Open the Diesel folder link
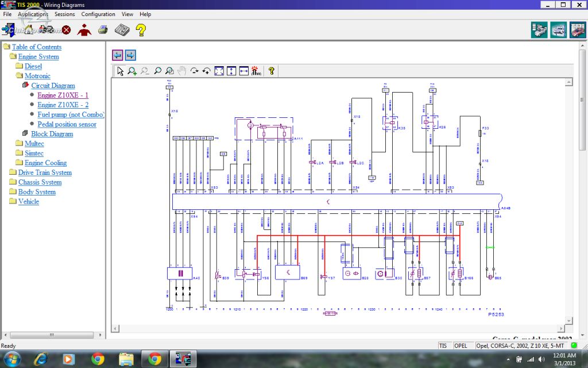This screenshot has width=588, height=368. tap(33, 66)
